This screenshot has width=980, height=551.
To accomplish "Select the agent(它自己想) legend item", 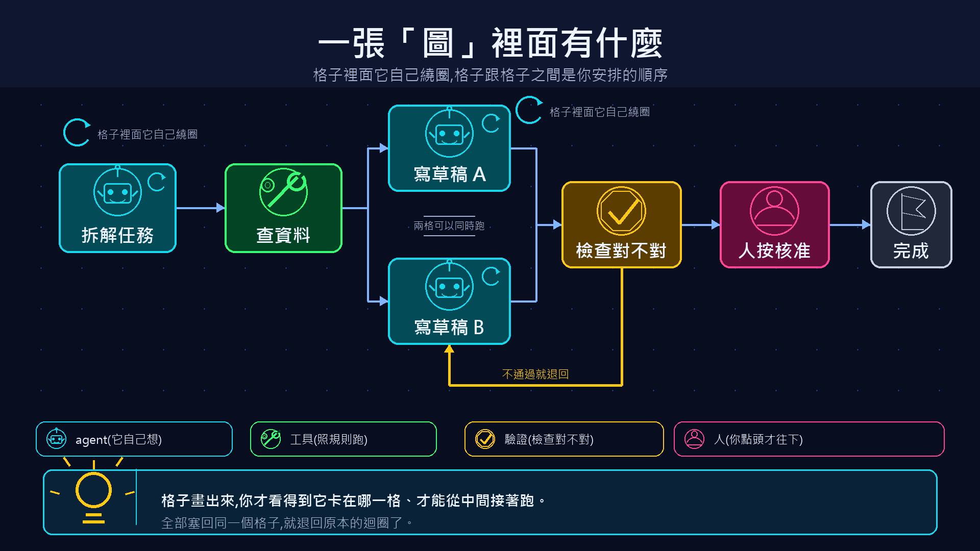I will [x=134, y=439].
